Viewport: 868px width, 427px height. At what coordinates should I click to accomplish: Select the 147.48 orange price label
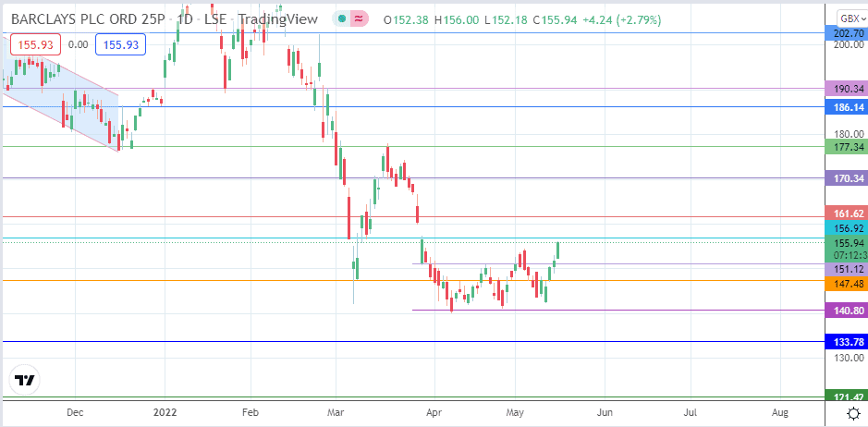tap(845, 284)
